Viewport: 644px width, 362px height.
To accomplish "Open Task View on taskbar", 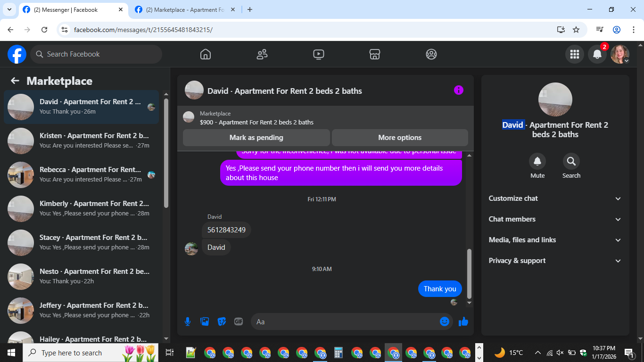I will (x=170, y=353).
